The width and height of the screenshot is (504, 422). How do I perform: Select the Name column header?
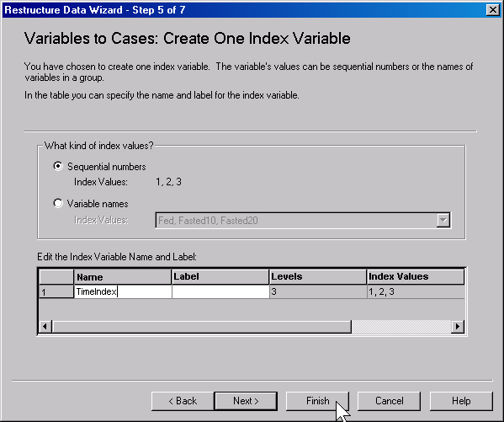tap(123, 277)
